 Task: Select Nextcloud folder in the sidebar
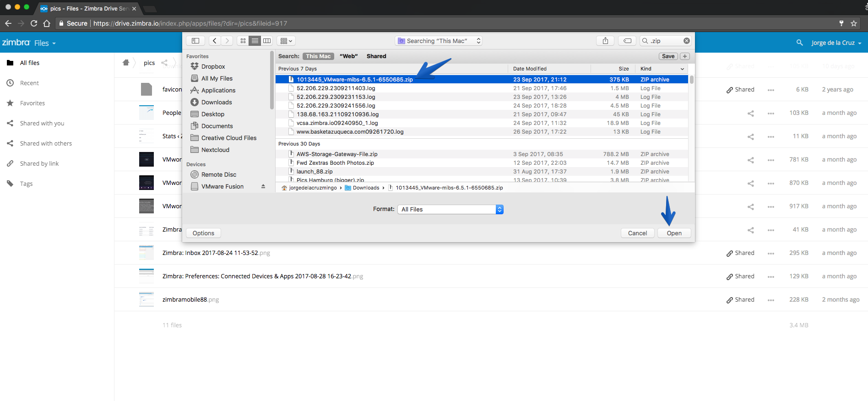click(215, 150)
